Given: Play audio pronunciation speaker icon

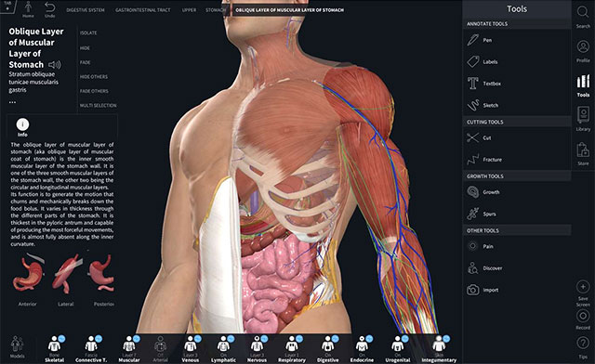Looking at the screenshot, I should pos(55,65).
